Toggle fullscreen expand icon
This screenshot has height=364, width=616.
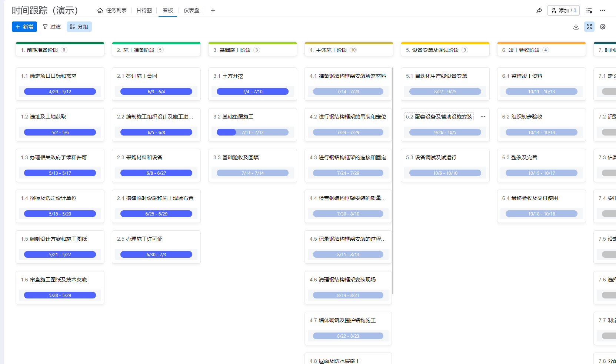(x=589, y=27)
